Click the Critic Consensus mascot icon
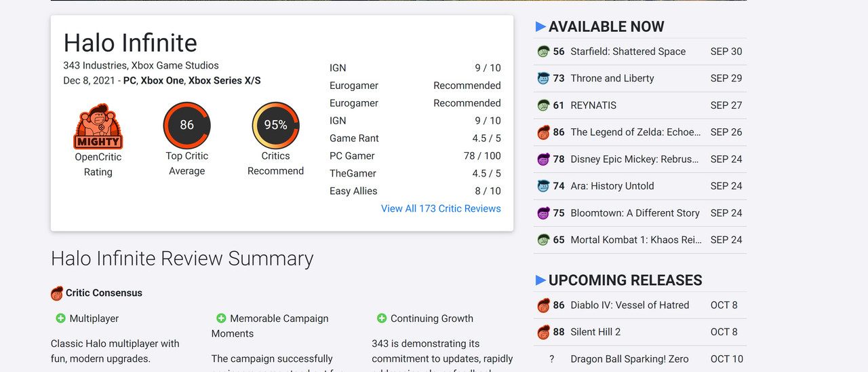 (57, 293)
